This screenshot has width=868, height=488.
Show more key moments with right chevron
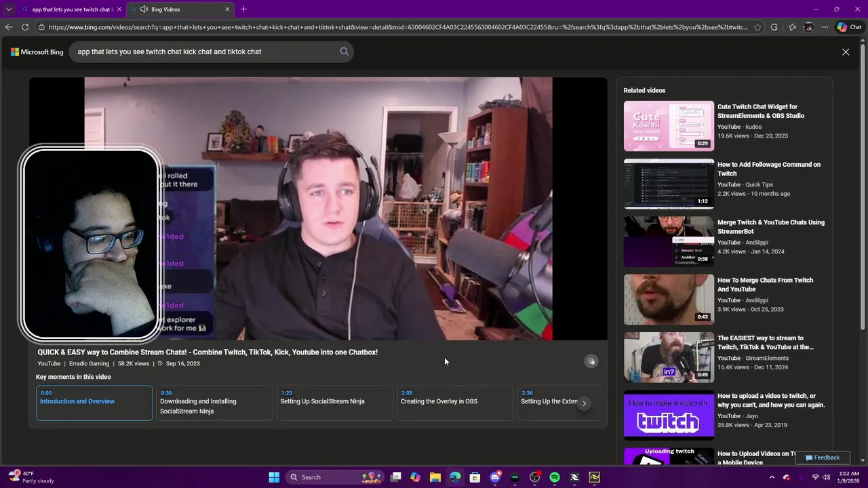tap(584, 403)
